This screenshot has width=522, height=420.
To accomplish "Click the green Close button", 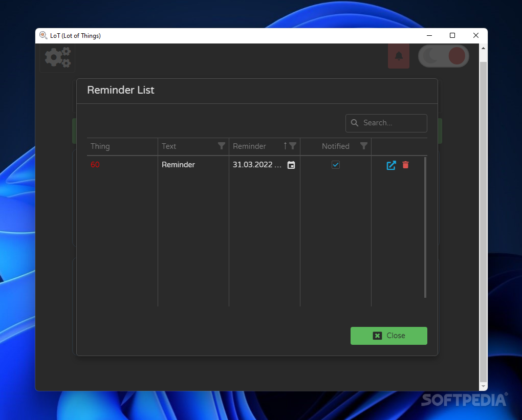I will coord(388,336).
